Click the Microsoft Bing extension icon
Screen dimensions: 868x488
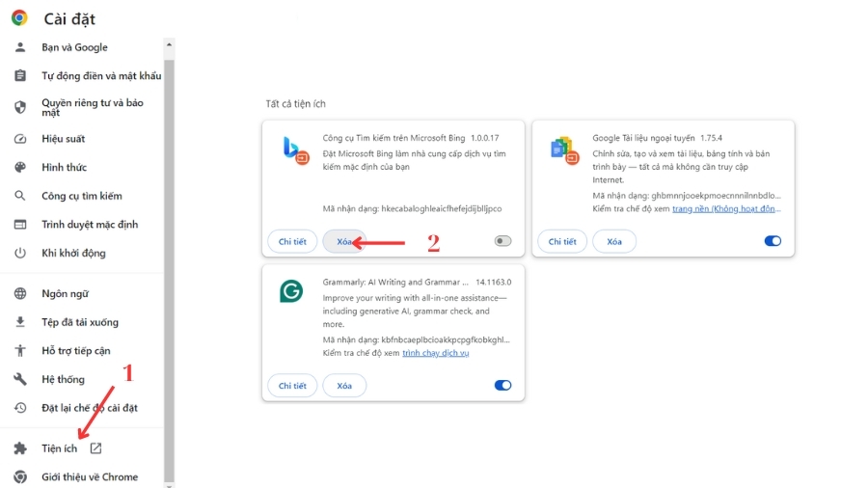295,149
